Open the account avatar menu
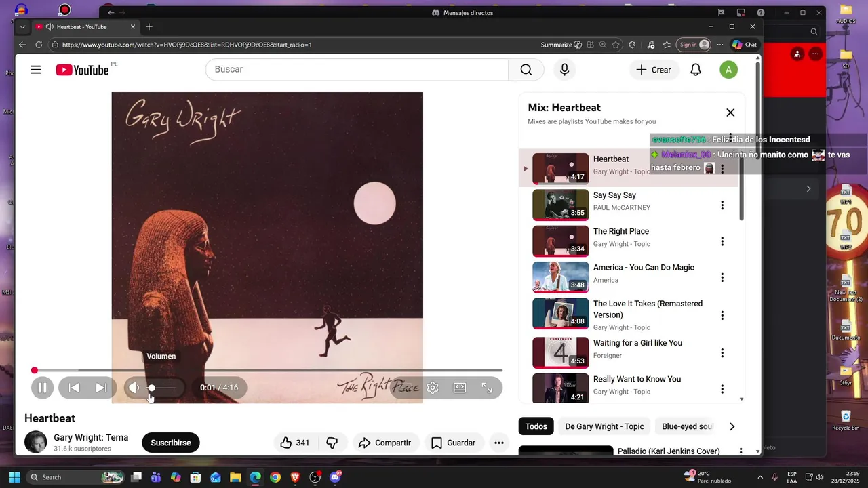The height and width of the screenshot is (488, 868). pos(728,70)
